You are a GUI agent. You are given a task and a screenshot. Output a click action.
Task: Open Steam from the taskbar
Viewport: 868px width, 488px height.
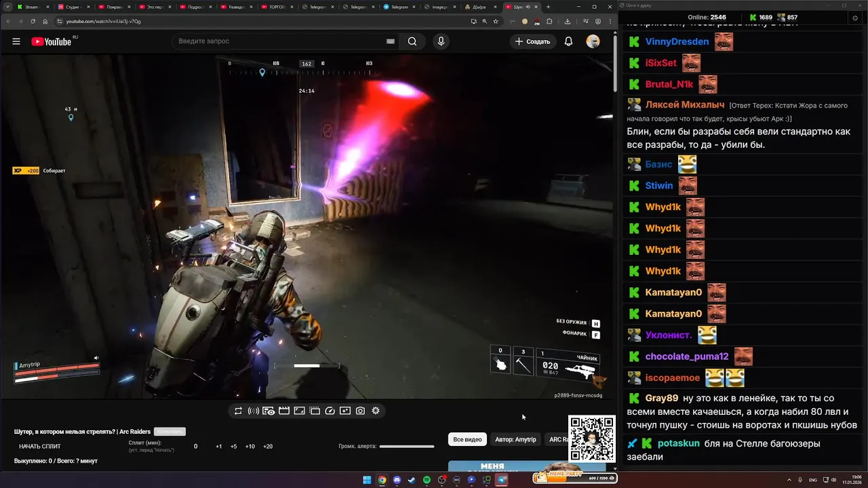(x=412, y=480)
